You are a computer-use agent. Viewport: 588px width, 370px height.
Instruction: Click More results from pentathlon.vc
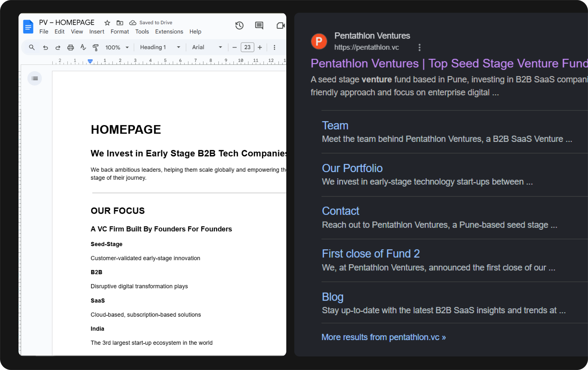click(x=383, y=337)
